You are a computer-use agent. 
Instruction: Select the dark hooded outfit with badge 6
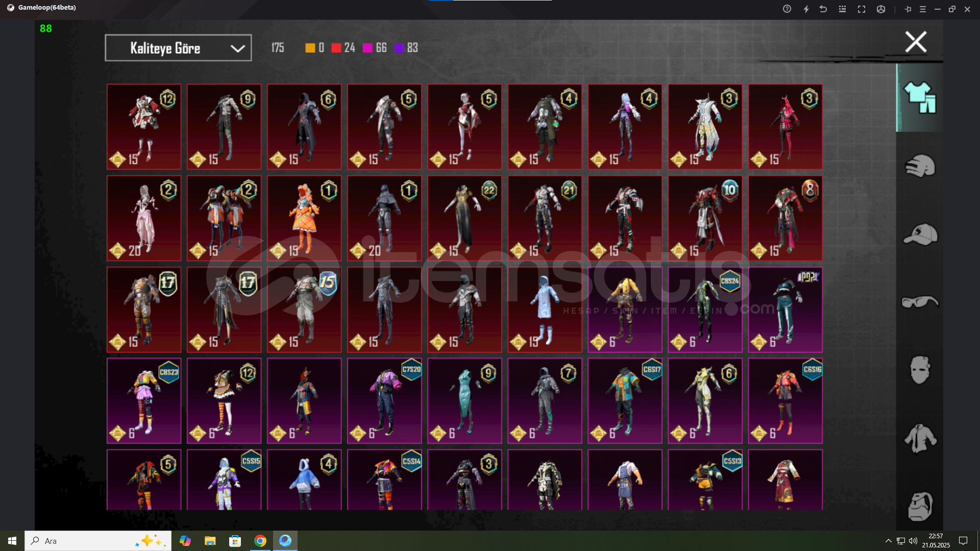coord(304,127)
